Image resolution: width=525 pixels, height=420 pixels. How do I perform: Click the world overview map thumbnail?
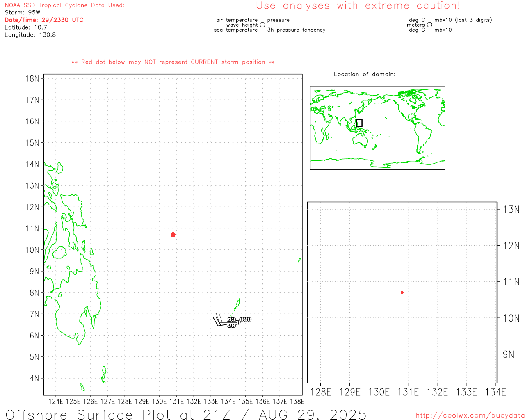pyautogui.click(x=377, y=128)
